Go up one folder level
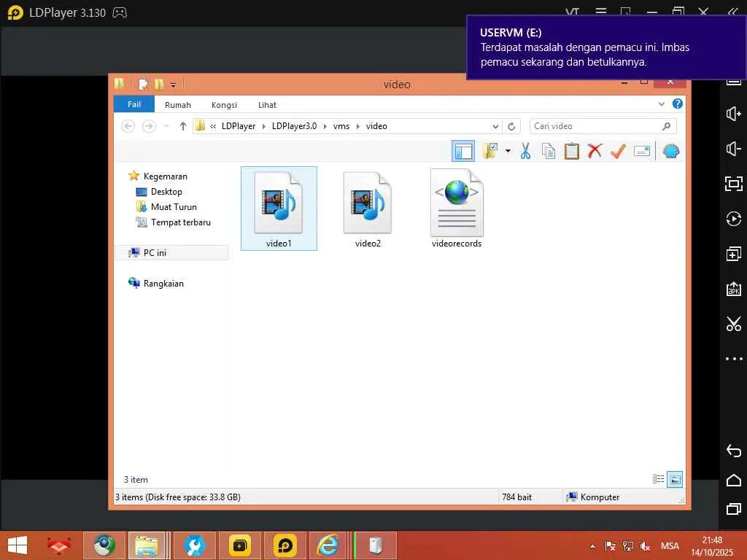This screenshot has width=747, height=560. [x=183, y=126]
